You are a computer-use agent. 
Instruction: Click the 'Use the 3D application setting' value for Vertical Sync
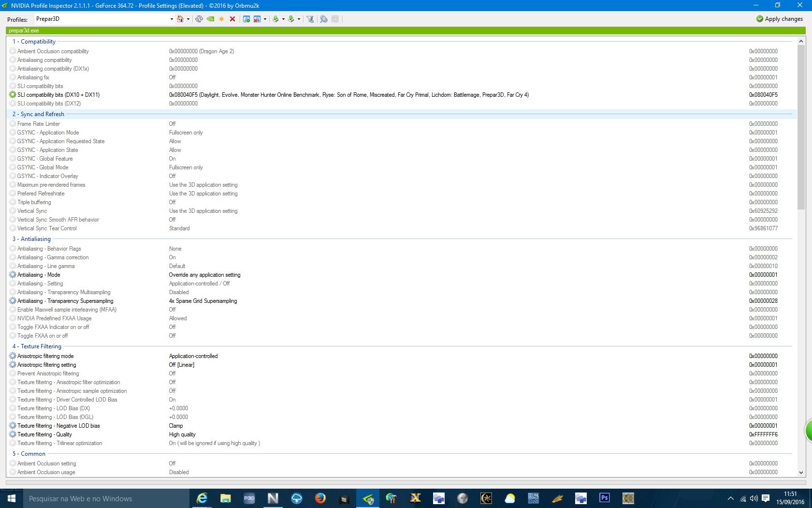pyautogui.click(x=203, y=211)
